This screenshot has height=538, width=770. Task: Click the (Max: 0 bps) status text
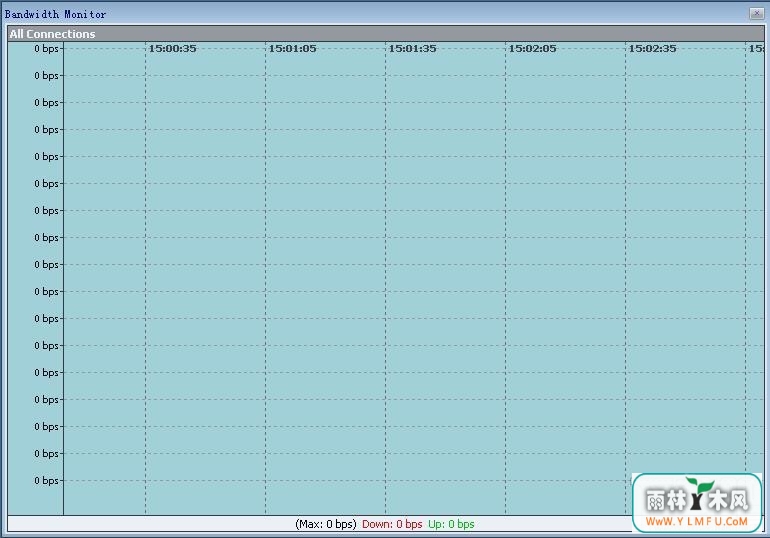click(x=326, y=524)
